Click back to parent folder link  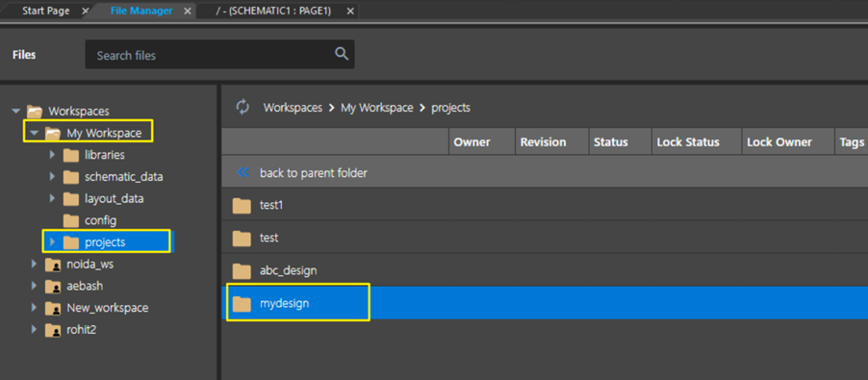[314, 173]
